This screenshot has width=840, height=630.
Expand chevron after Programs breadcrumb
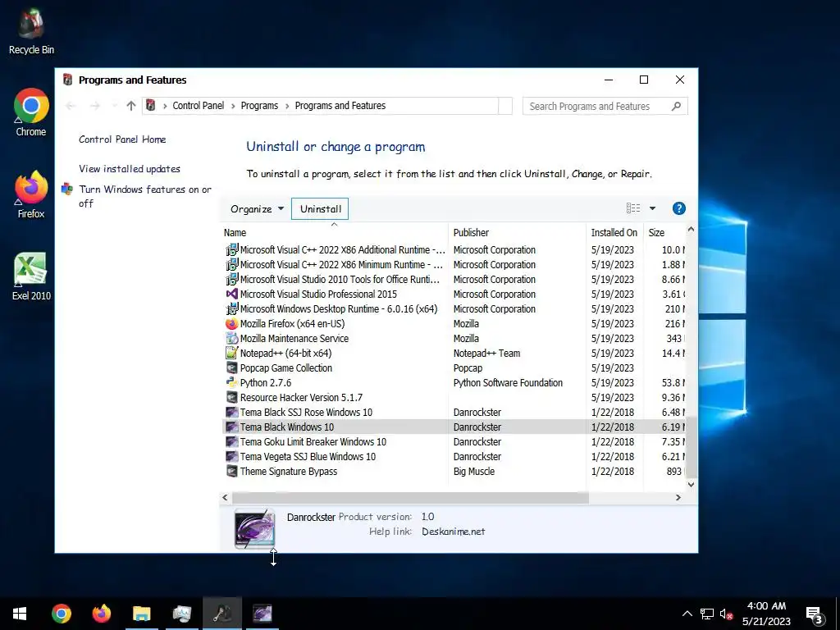(x=287, y=106)
